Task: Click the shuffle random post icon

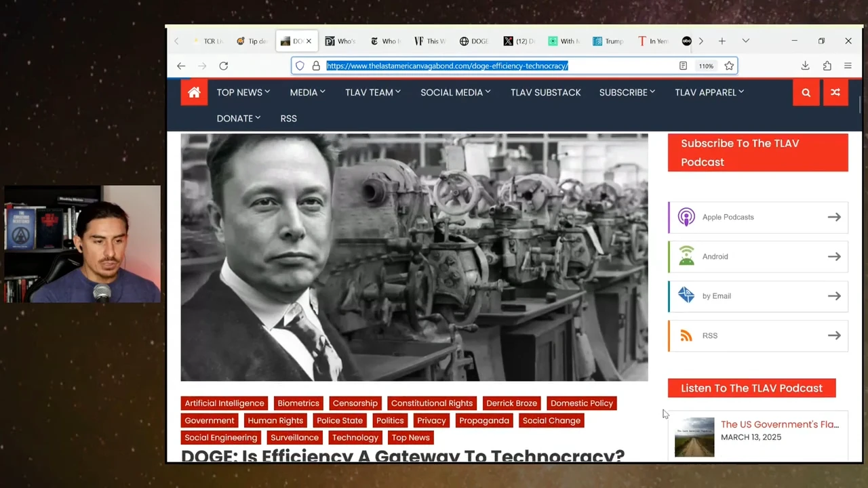Action: [x=835, y=93]
